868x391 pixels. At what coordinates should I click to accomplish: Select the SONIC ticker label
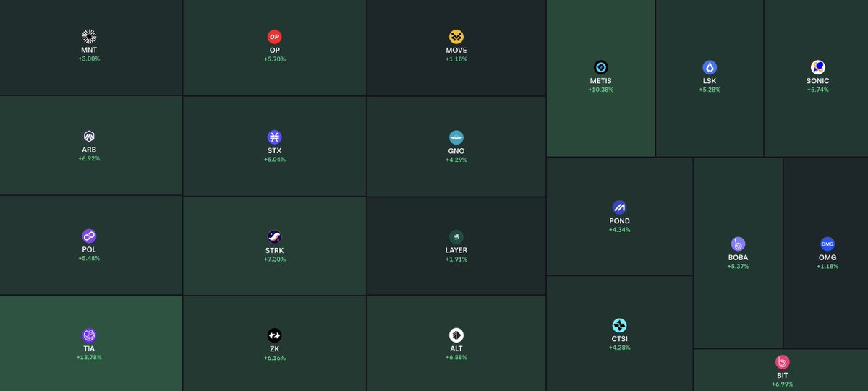click(818, 81)
